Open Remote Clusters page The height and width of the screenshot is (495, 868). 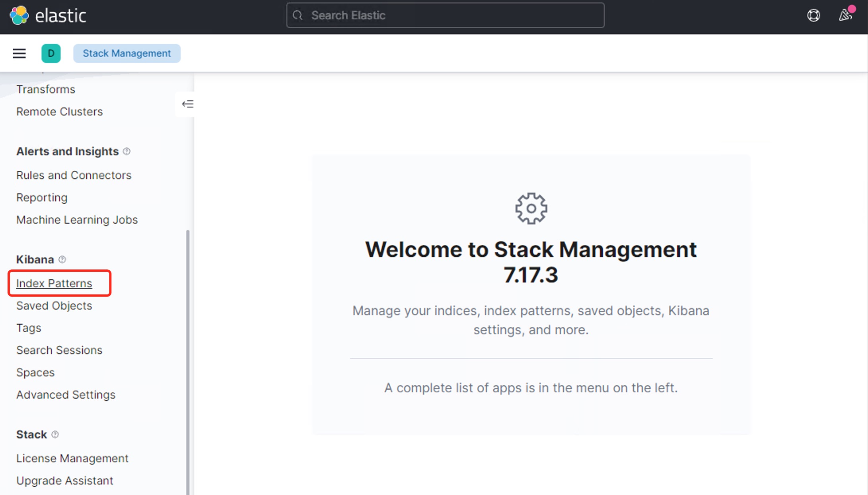[59, 111]
